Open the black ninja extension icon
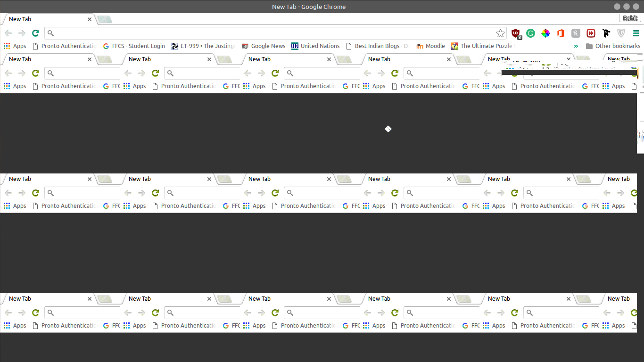Viewport: 644px width, 362px height. click(606, 33)
